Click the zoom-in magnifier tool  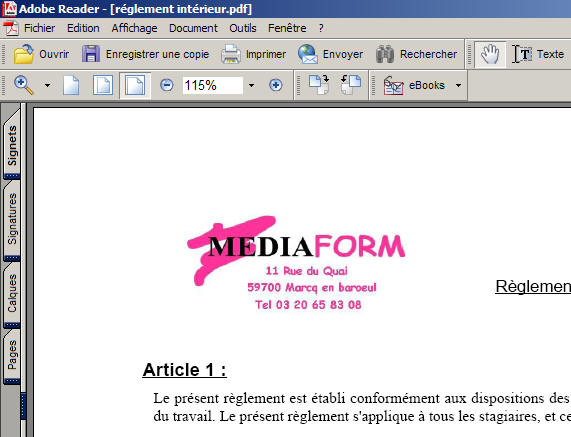coord(24,85)
